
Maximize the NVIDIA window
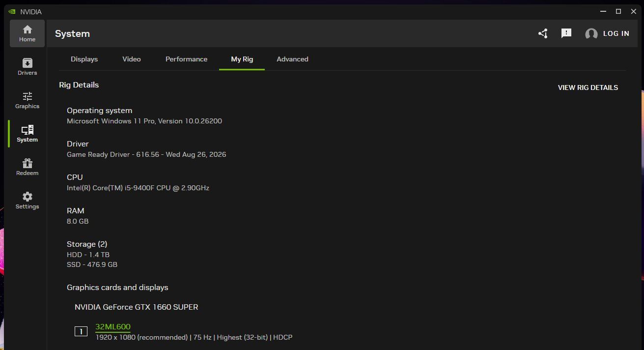pyautogui.click(x=618, y=11)
